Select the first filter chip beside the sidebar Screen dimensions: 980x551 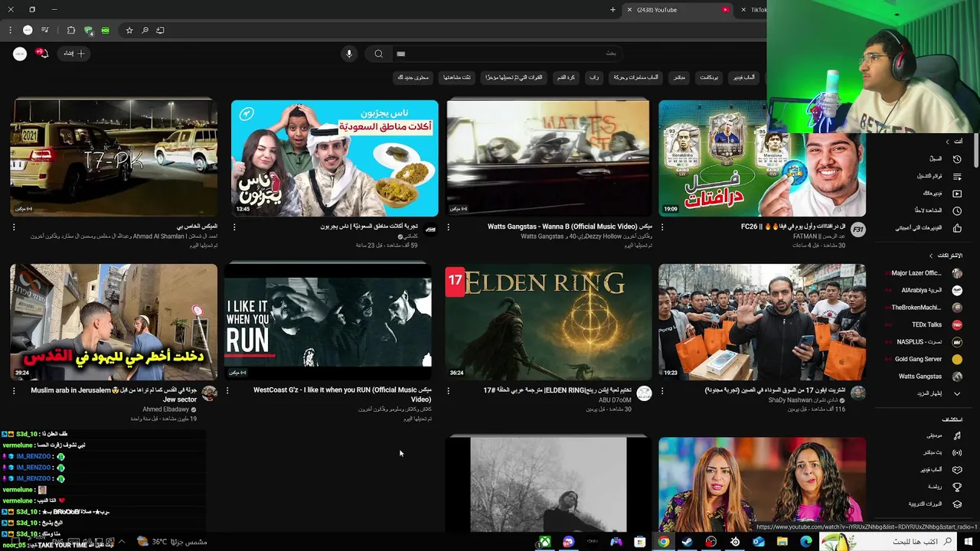(743, 77)
